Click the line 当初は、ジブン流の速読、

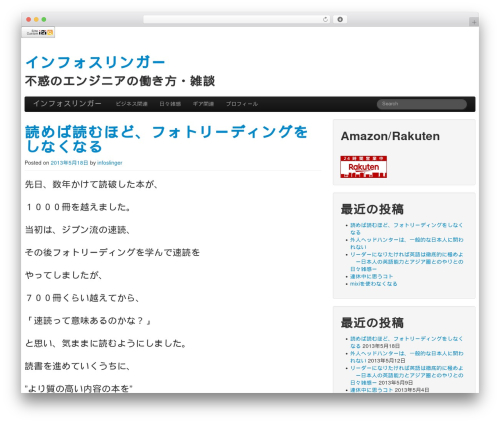77,230
